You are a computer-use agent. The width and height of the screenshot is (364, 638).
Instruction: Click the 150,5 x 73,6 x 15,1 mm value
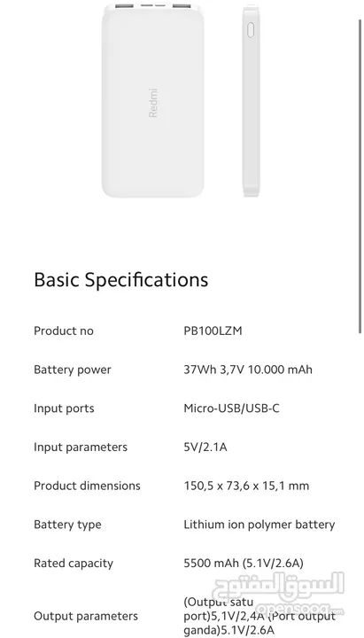coord(246,486)
